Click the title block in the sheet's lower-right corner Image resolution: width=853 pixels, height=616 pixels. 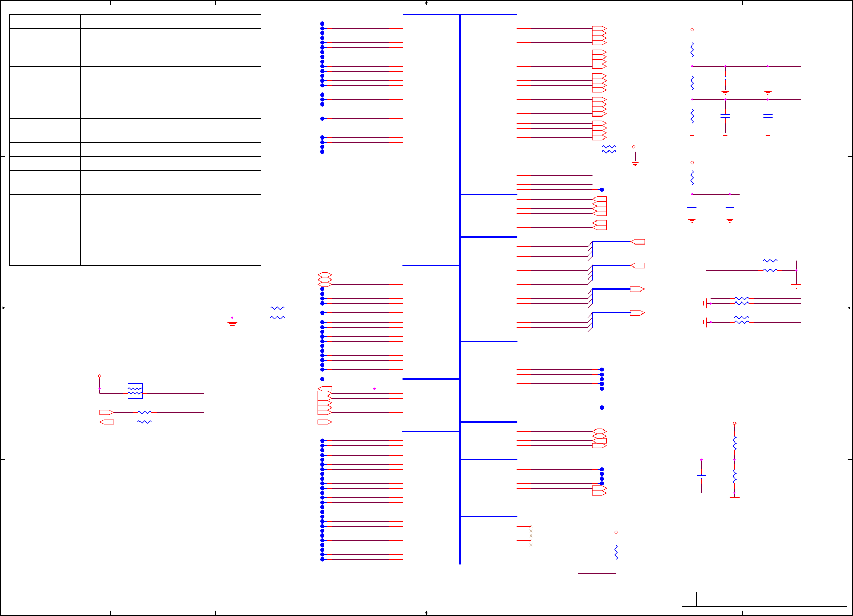click(764, 588)
